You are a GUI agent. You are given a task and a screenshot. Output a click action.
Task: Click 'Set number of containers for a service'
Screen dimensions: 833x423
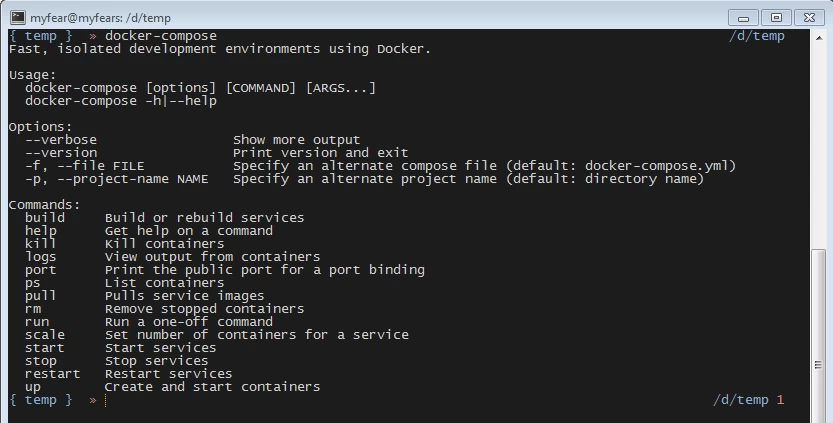[257, 335]
